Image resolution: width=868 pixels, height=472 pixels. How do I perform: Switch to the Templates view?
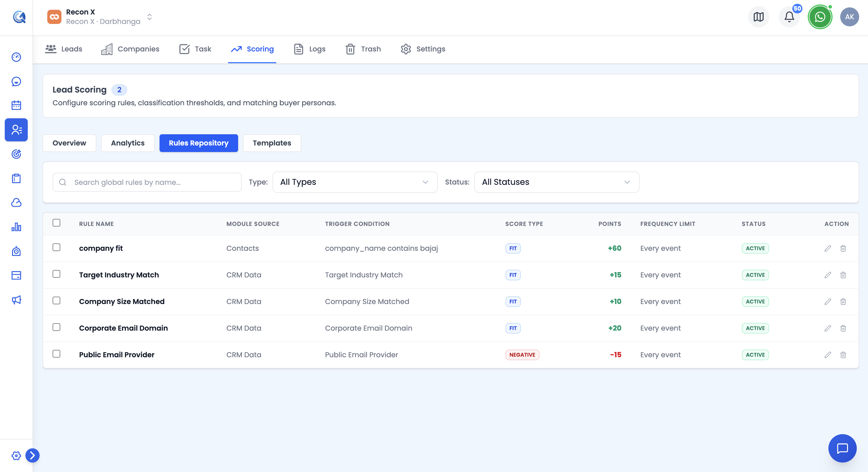[x=272, y=143]
